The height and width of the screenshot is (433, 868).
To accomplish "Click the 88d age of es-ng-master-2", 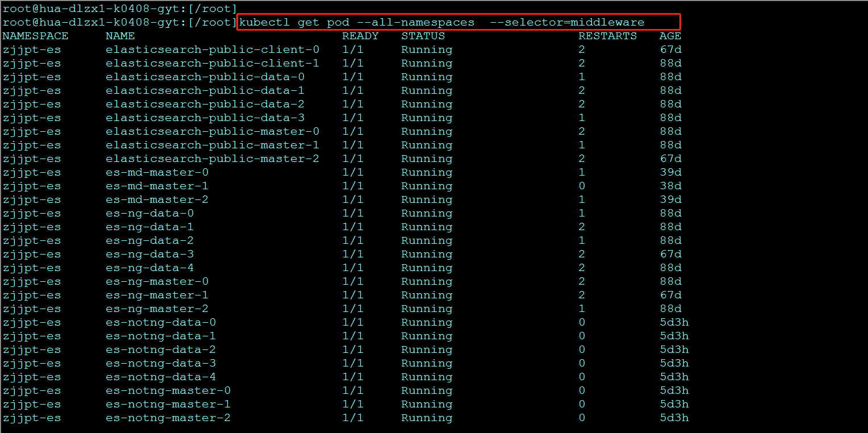I will [670, 309].
